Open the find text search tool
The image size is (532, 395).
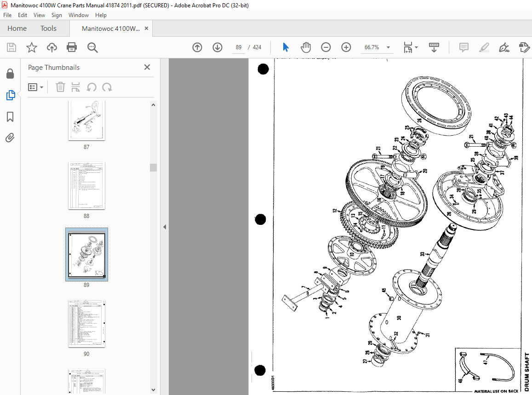coord(92,47)
